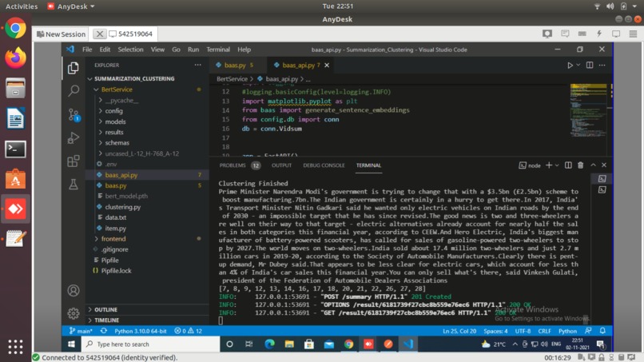Change the CRLF end of line sequence
Screen dimensions: 644x362
[545, 331]
